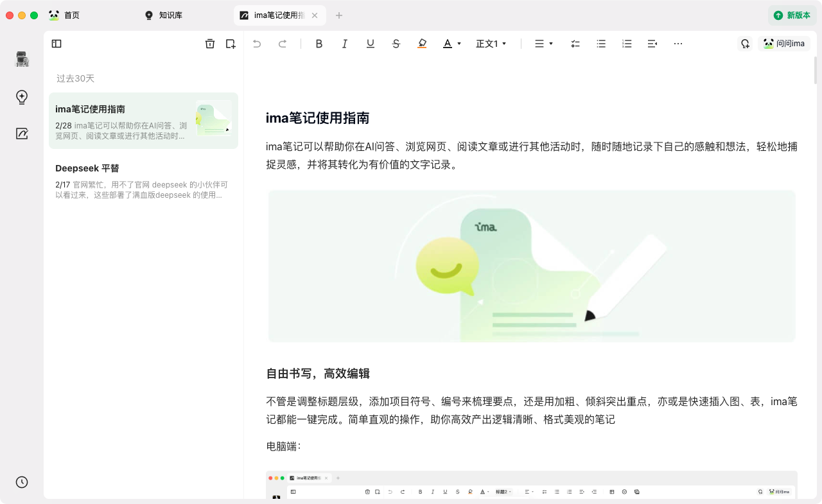Switch to the 首页 tab
This screenshot has height=504, width=822.
(71, 15)
